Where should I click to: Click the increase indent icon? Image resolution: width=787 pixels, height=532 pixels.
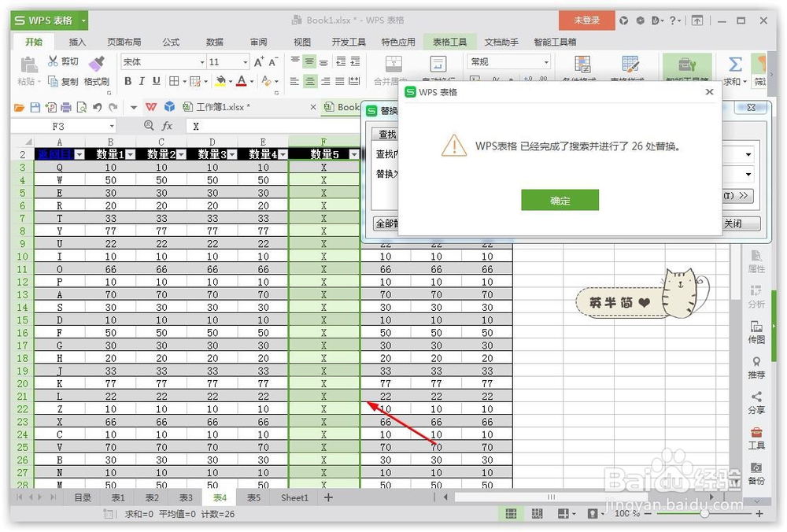point(356,61)
